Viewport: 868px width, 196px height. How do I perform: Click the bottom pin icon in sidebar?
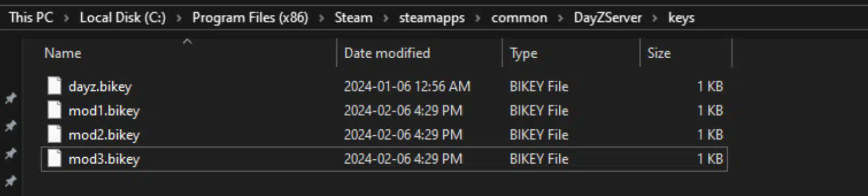point(10,180)
